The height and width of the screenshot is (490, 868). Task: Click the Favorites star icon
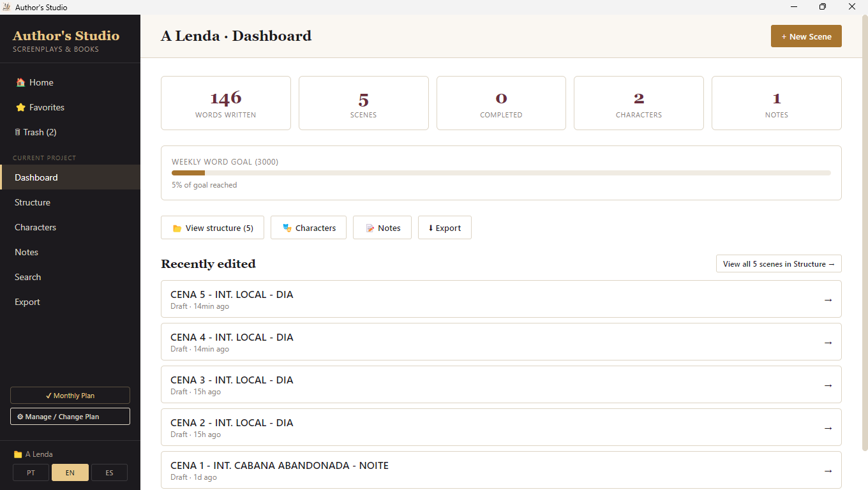(20, 107)
